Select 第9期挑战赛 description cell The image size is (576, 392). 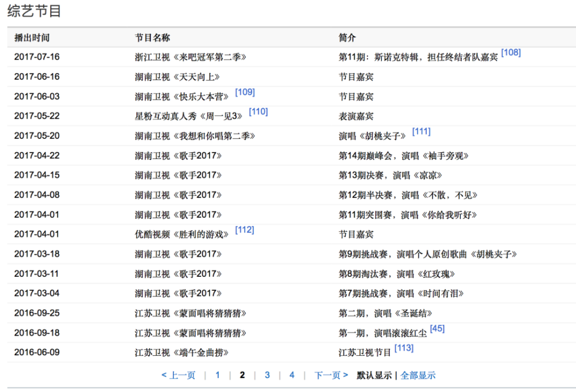[x=427, y=254]
